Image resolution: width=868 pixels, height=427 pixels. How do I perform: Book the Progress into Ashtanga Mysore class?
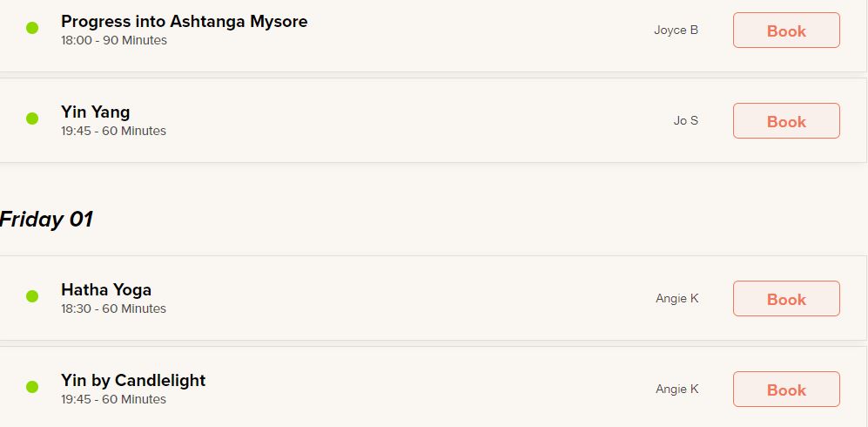click(x=786, y=30)
